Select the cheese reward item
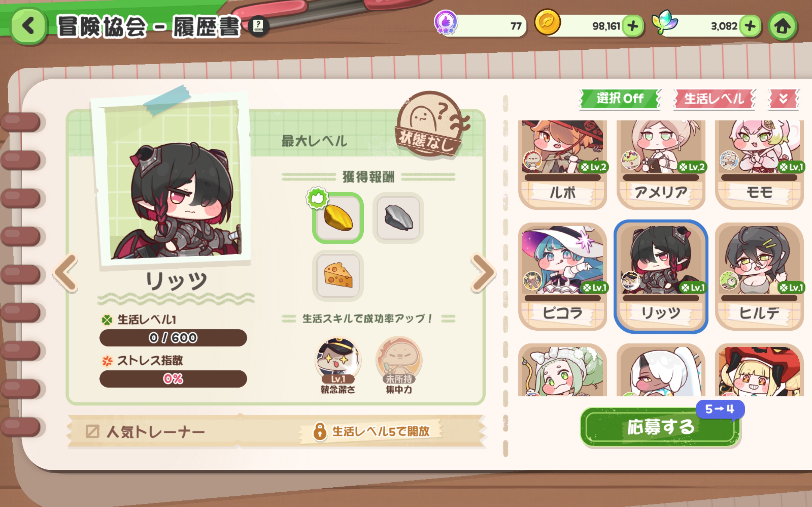812x507 pixels. coord(338,275)
